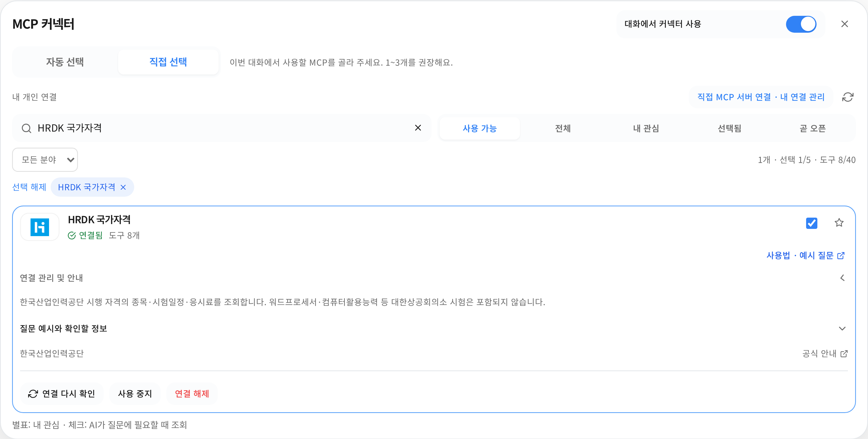The image size is (868, 439).
Task: Click 선택 해제 to clear selections
Action: (x=29, y=187)
